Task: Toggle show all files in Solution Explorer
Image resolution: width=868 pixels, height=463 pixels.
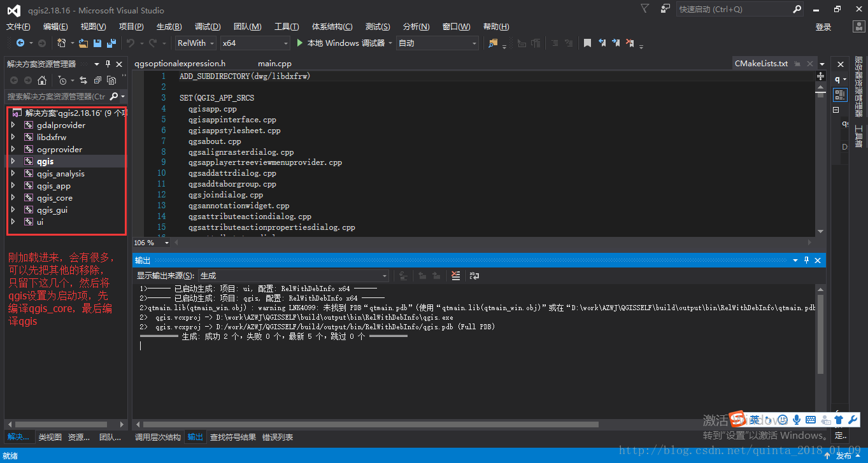Action: click(x=111, y=80)
